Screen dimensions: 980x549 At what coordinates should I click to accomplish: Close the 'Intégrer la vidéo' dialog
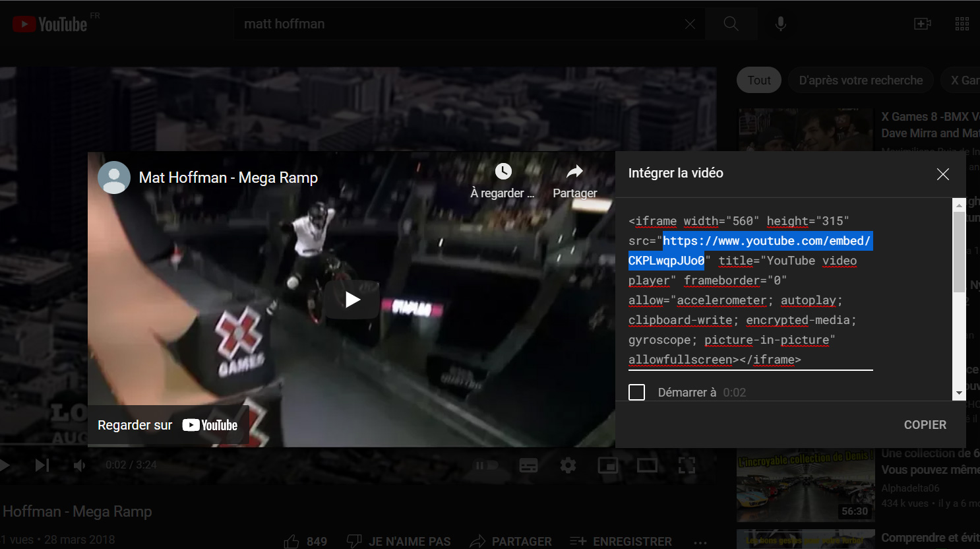tap(942, 174)
